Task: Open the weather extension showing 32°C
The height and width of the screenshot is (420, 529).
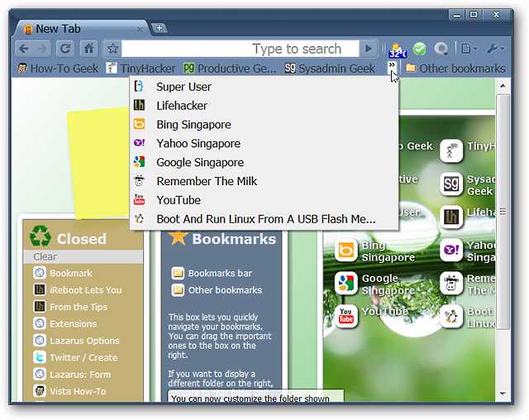Action: 397,50
